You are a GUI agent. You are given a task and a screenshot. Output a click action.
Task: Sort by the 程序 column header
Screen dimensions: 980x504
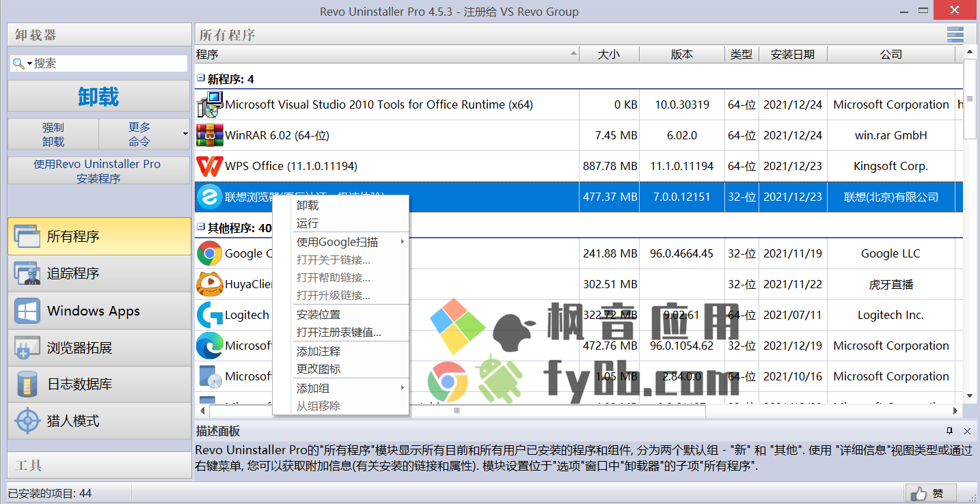tap(387, 54)
